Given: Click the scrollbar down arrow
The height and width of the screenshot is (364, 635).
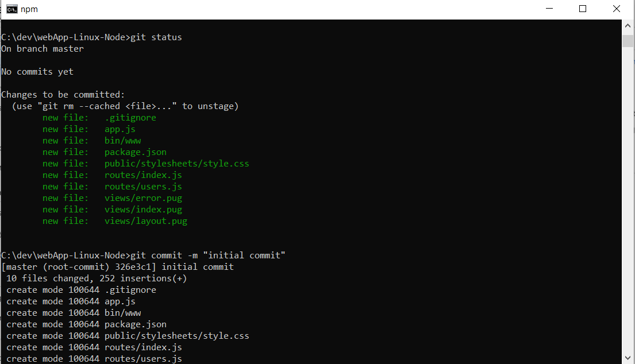Looking at the screenshot, I should [627, 358].
